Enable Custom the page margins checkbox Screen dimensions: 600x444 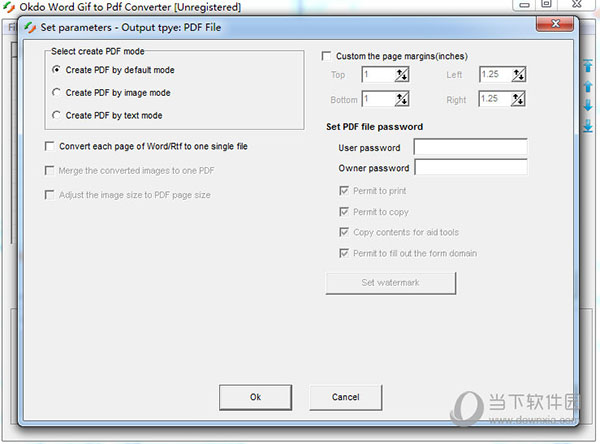coord(326,56)
